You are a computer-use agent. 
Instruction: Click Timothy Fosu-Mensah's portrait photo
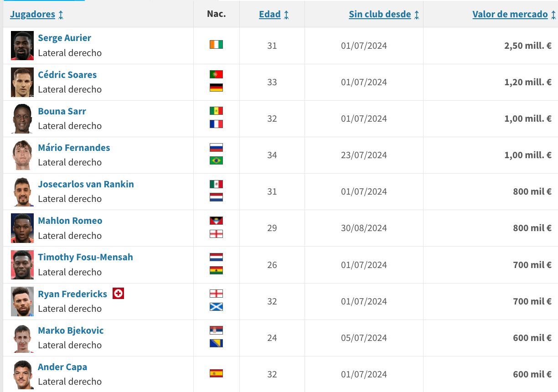click(x=22, y=265)
